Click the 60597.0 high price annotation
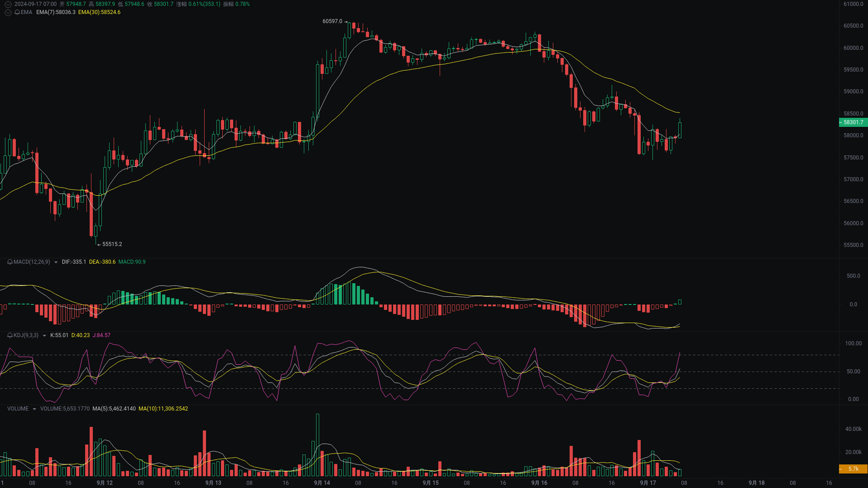 click(x=333, y=21)
